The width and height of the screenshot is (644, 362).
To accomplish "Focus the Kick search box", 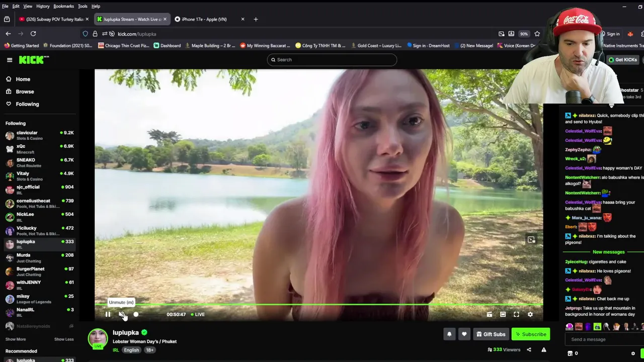I will [x=332, y=60].
